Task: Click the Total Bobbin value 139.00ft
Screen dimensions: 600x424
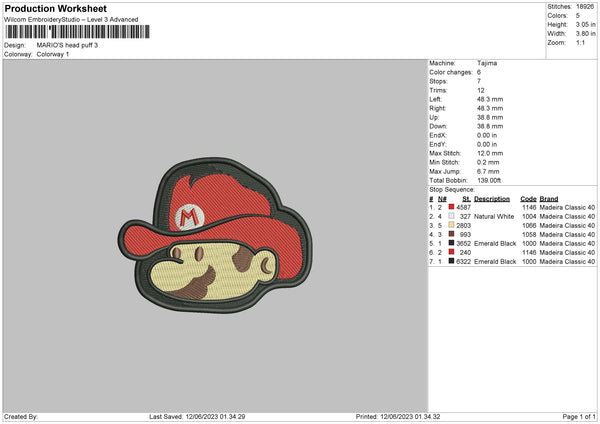Action: (489, 180)
